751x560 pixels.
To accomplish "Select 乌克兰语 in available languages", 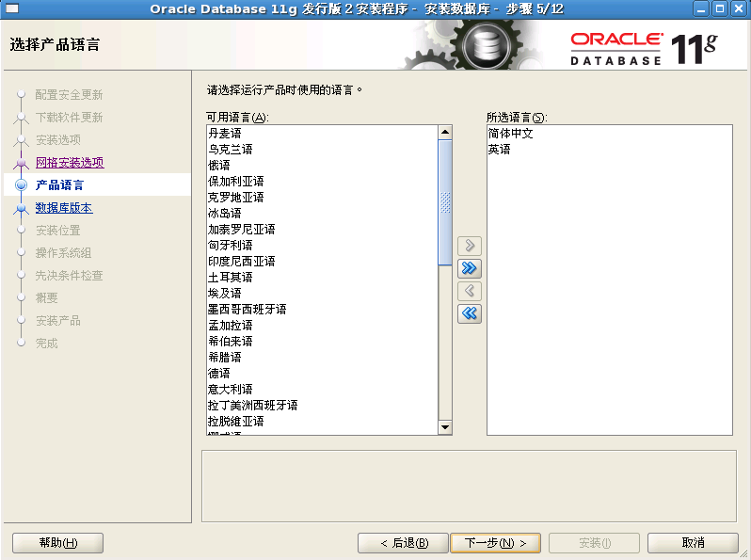I will click(x=323, y=150).
